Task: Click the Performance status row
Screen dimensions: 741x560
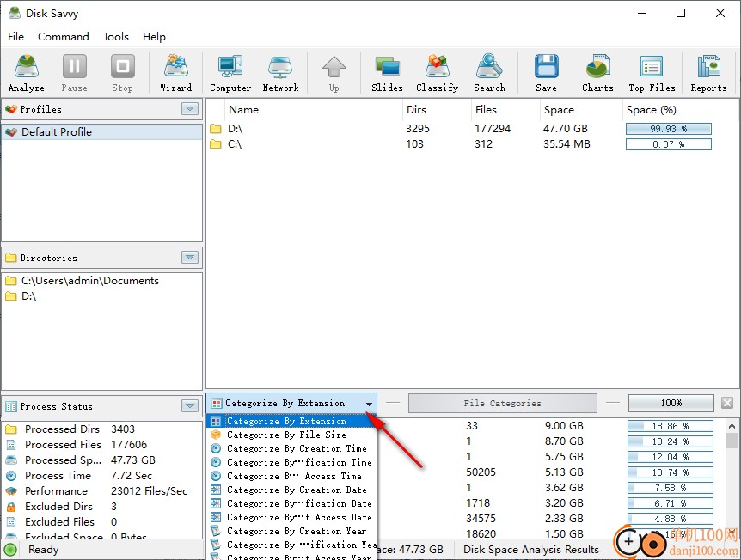Action: (x=102, y=491)
